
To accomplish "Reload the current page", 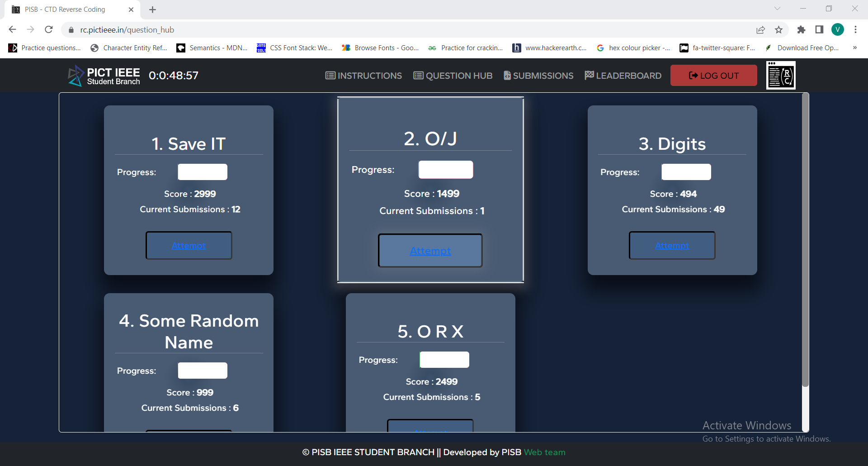I will pyautogui.click(x=49, y=29).
